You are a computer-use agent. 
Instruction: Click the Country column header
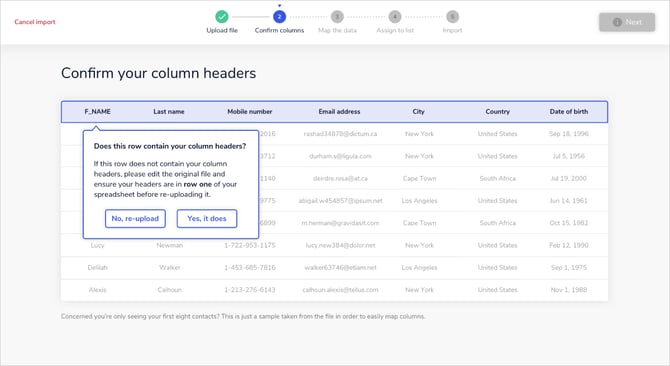click(497, 111)
